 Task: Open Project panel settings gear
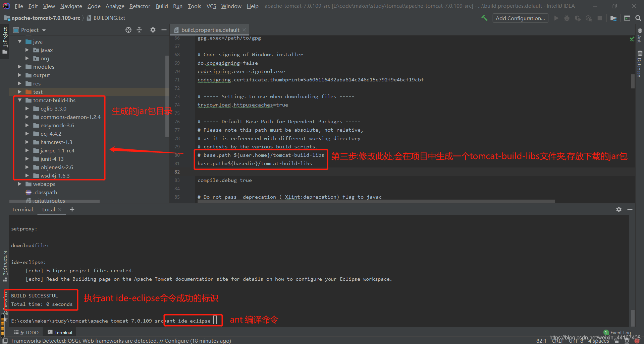click(153, 30)
